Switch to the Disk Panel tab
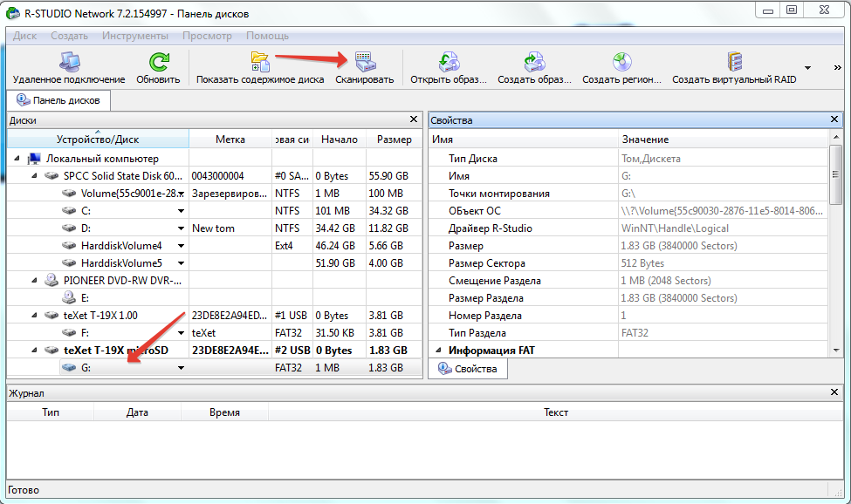The width and height of the screenshot is (851, 504). (x=59, y=100)
